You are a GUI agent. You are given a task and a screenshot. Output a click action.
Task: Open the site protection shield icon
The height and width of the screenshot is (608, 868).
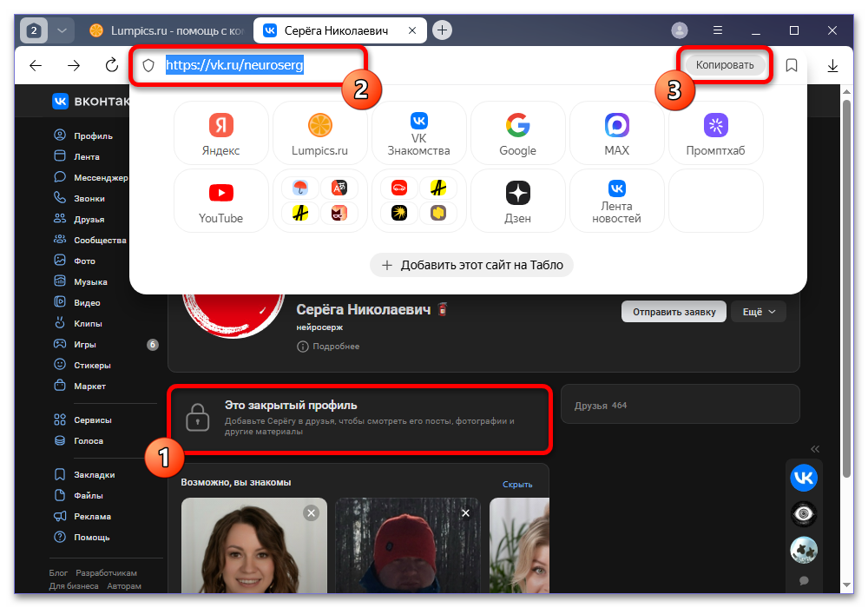148,65
